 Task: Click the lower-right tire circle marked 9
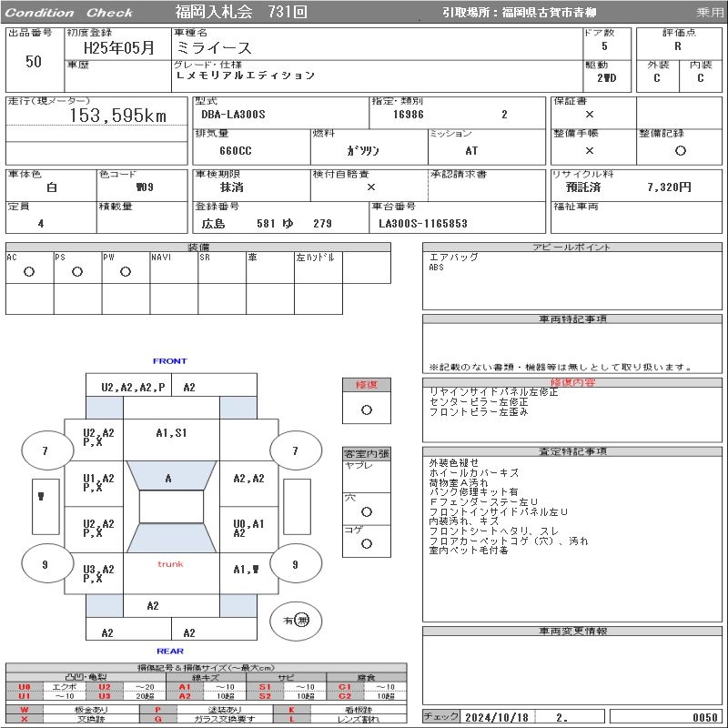[294, 564]
